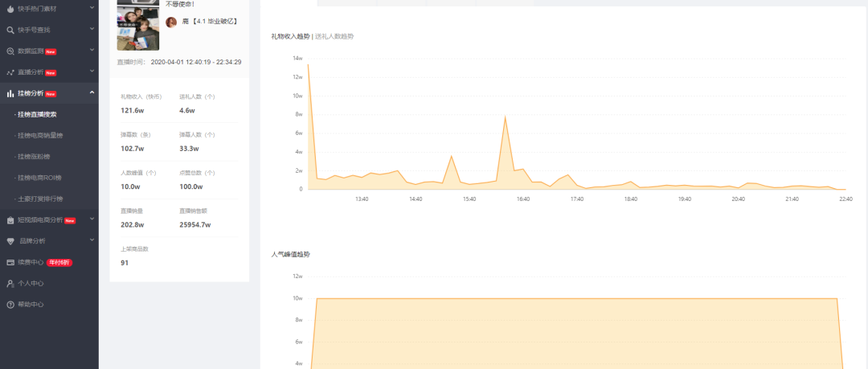Click the 91 listed products value

[x=125, y=263]
